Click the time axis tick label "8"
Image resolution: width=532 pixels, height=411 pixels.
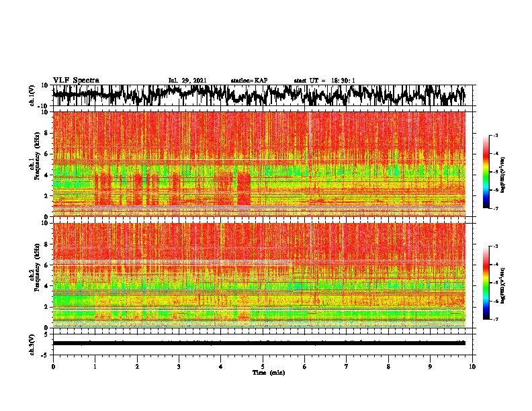(x=388, y=367)
